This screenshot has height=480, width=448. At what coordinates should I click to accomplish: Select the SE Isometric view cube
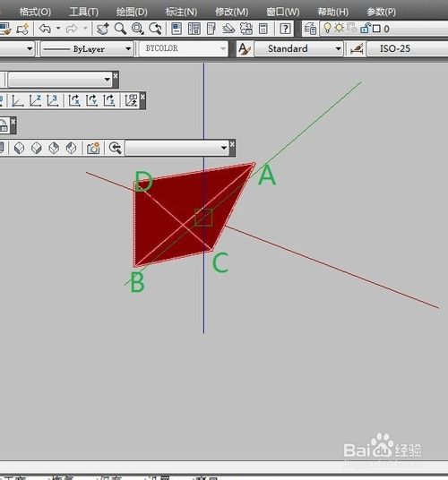[x=37, y=148]
